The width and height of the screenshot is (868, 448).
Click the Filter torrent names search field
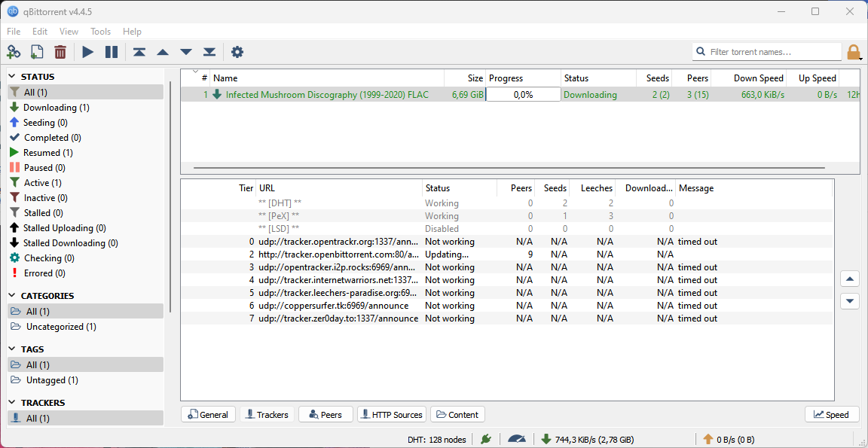[x=767, y=52]
